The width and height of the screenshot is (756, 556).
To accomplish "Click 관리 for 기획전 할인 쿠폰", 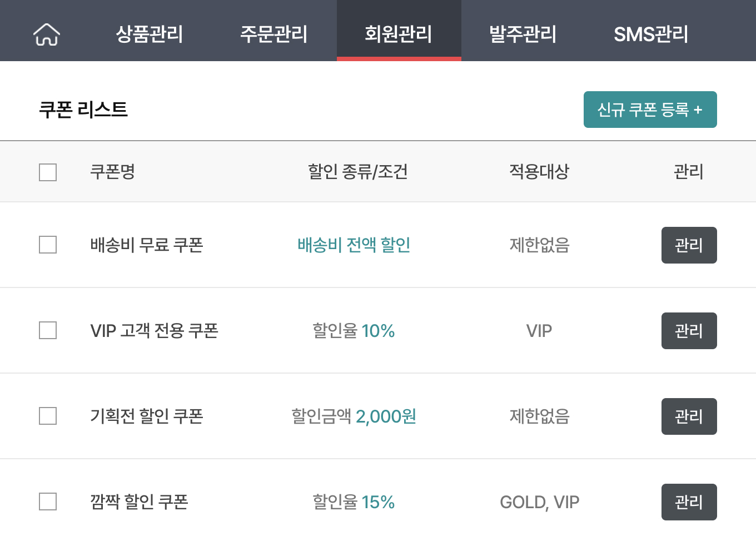I will pyautogui.click(x=689, y=416).
